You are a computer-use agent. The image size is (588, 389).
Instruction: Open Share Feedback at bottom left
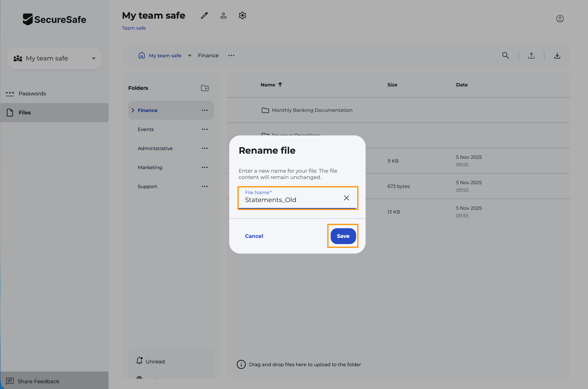[38, 381]
